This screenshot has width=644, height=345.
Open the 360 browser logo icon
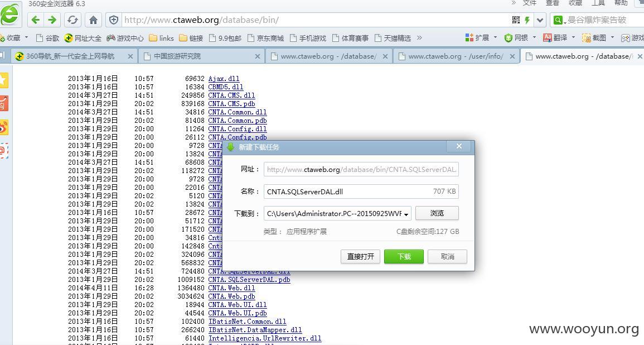point(10,14)
